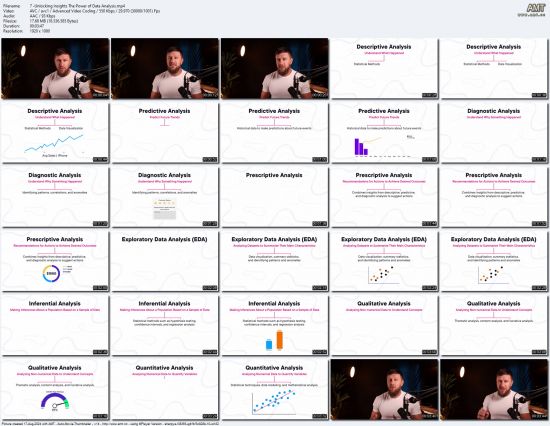The height and width of the screenshot is (426, 550).
Task: Select Inferential Analysis thumbnail with blue and orange bars
Action: pos(274,325)
